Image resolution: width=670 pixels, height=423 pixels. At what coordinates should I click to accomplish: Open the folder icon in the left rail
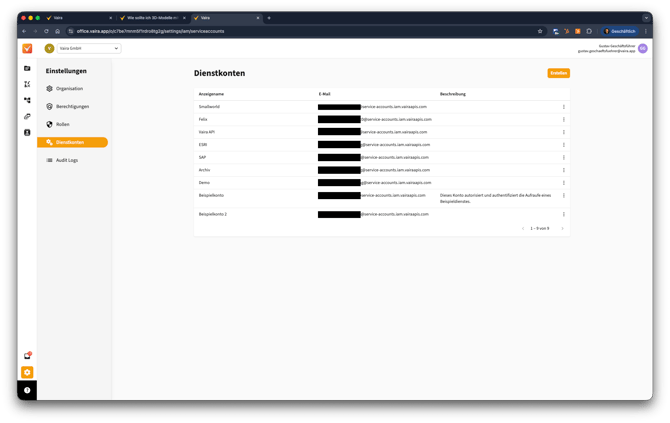tap(27, 68)
